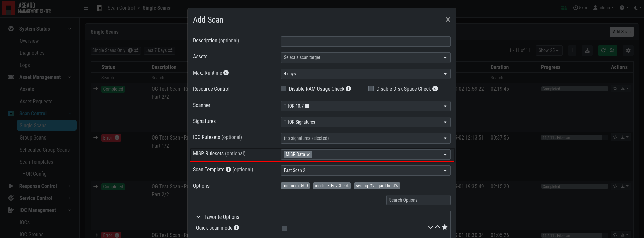644x238 pixels.
Task: Expand Asset Management in sidebar
Action: click(40, 77)
